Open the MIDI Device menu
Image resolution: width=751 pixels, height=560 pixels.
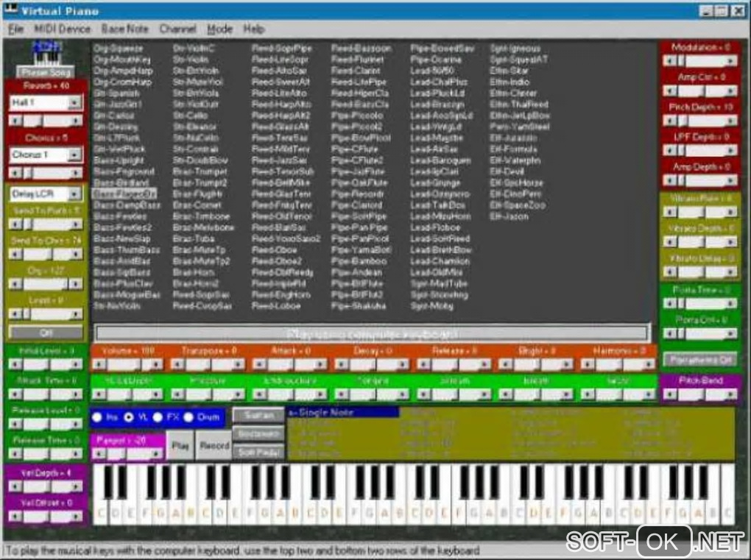(63, 29)
